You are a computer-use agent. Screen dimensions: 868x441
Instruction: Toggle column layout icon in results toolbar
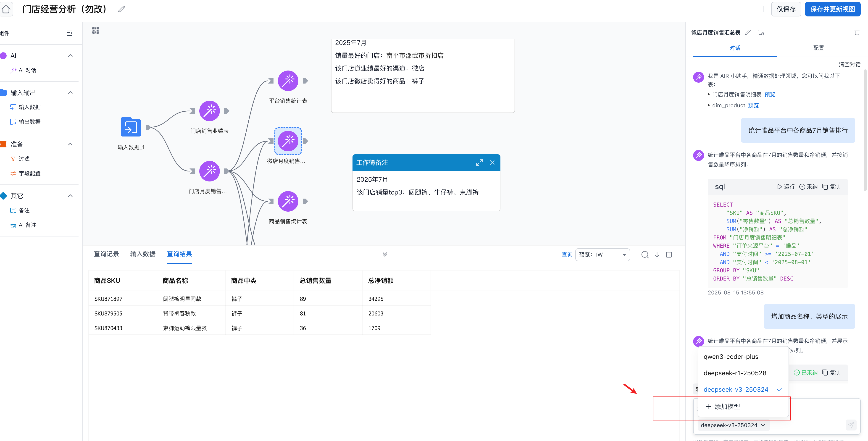669,255
